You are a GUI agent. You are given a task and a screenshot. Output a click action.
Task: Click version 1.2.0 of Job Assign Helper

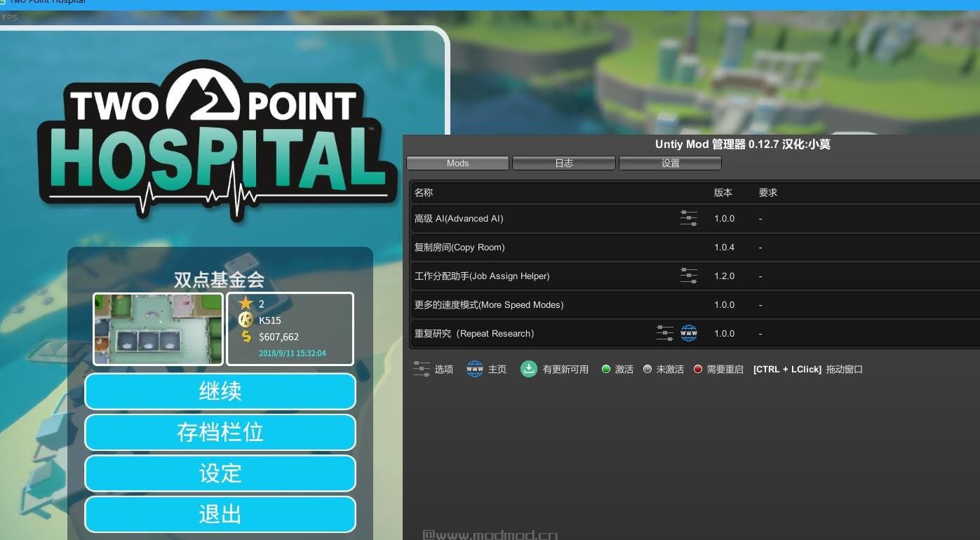724,276
